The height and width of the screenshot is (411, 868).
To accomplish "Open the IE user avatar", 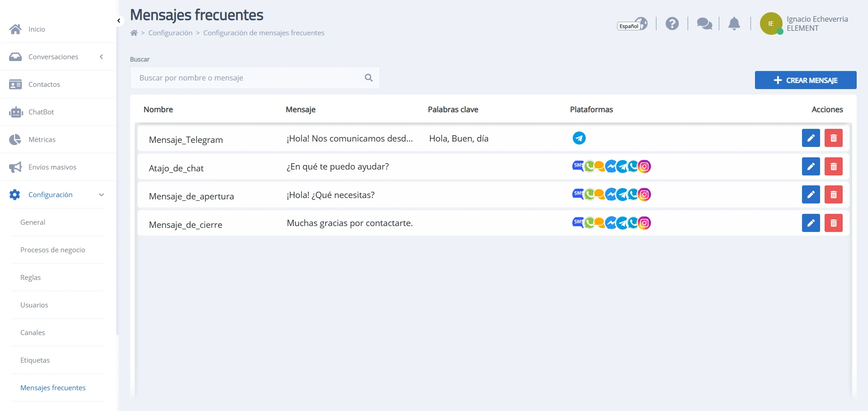I will click(771, 24).
